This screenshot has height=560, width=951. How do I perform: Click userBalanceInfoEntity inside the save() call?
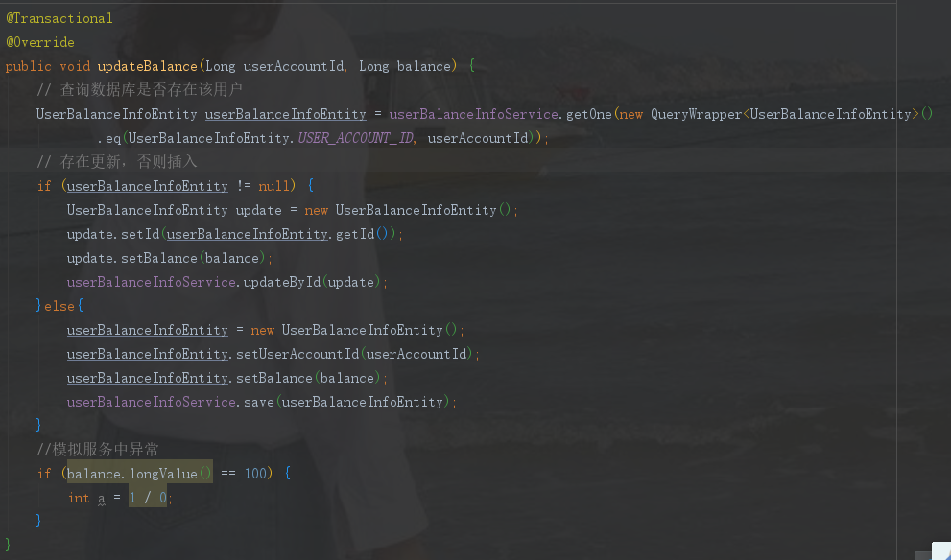tap(363, 403)
